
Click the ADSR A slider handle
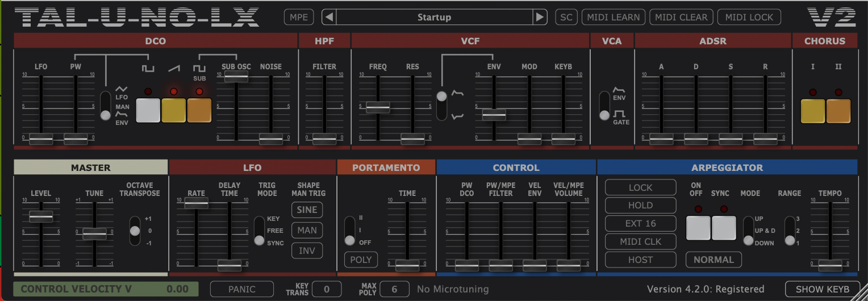point(661,138)
